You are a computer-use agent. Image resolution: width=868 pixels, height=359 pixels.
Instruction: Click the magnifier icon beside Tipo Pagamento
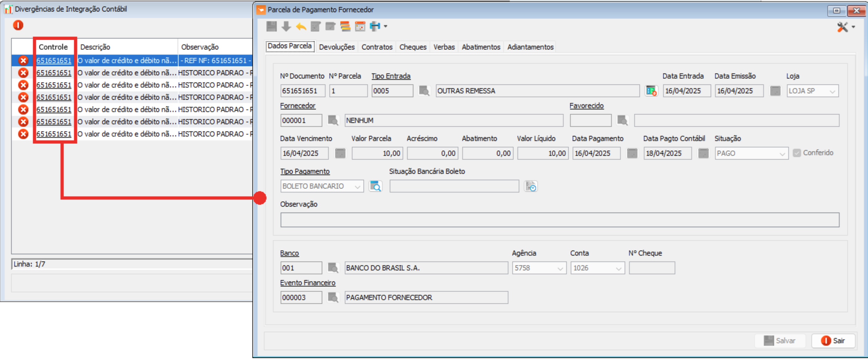(375, 186)
